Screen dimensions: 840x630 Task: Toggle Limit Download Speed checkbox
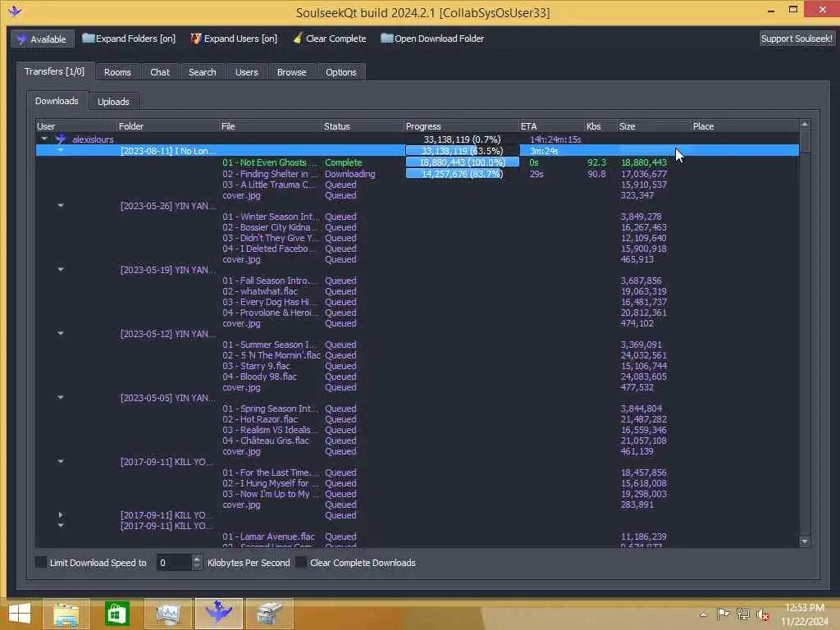click(x=41, y=562)
